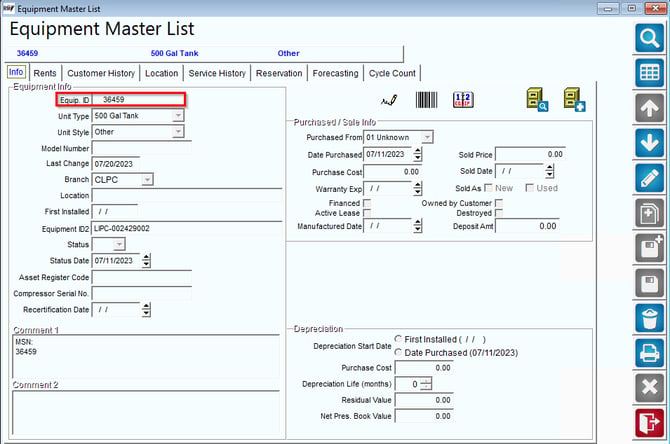
Task: Click the Residual Value field
Action: [x=423, y=400]
